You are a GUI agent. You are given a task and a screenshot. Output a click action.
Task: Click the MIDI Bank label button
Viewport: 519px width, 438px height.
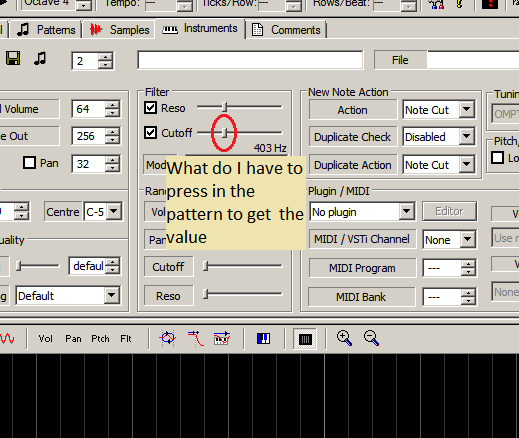pyautogui.click(x=362, y=297)
